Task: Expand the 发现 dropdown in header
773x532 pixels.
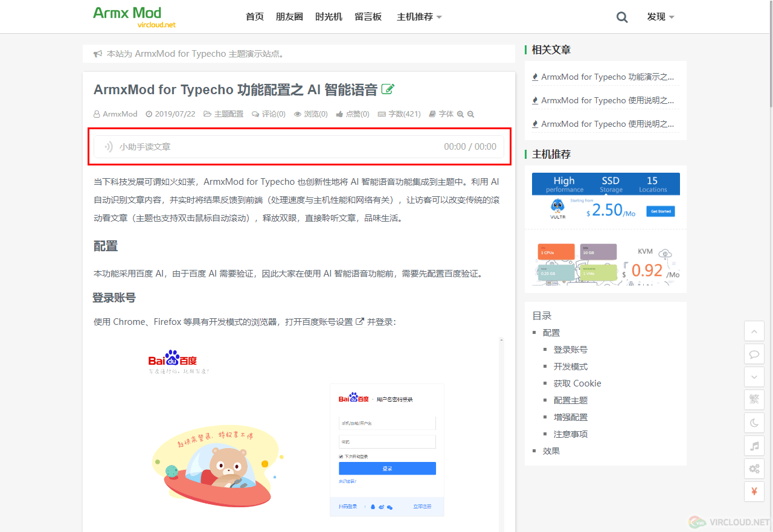Action: tap(661, 17)
